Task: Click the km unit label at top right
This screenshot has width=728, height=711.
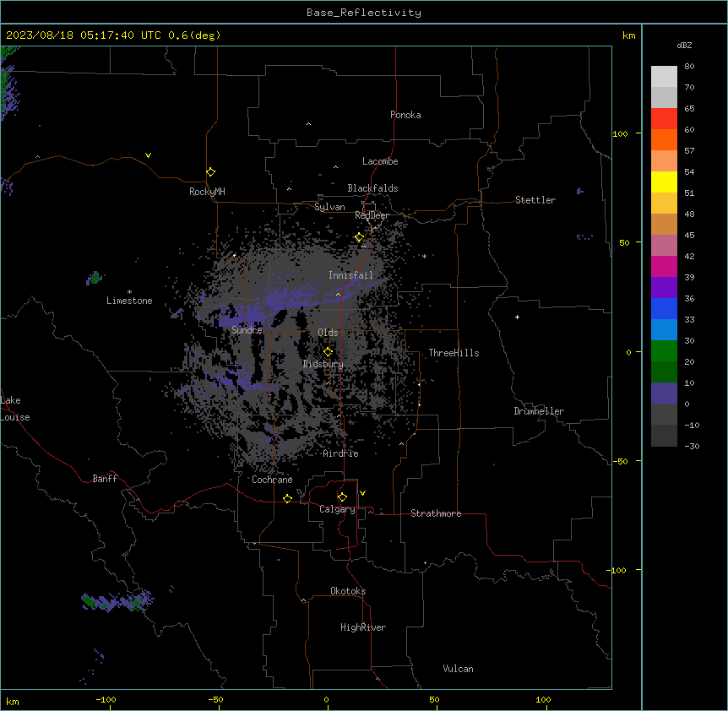Action: tap(628, 35)
